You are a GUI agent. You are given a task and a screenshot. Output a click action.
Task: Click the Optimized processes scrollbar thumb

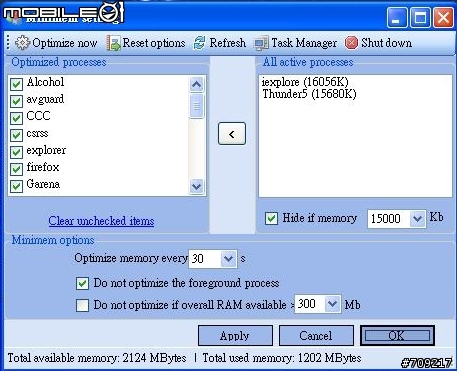(x=196, y=106)
